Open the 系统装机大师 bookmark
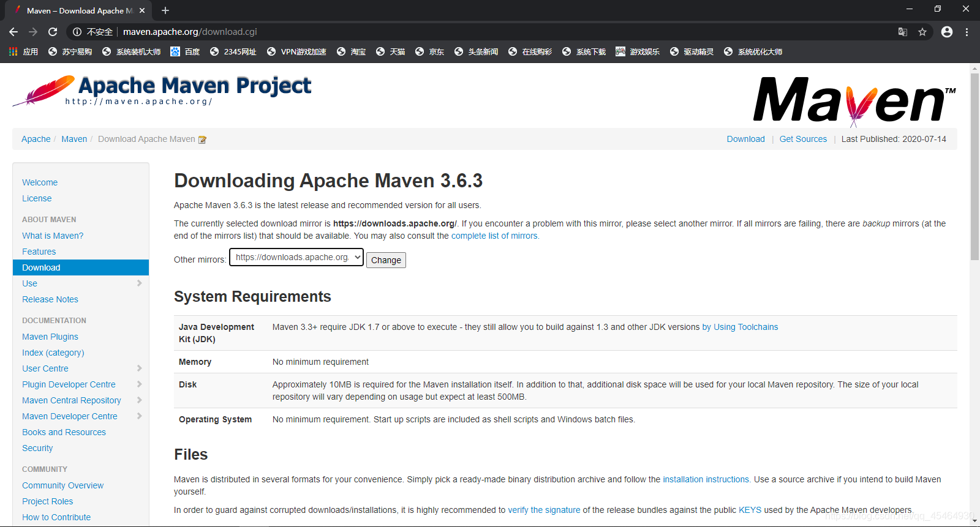Viewport: 980px width, 527px height. click(131, 52)
